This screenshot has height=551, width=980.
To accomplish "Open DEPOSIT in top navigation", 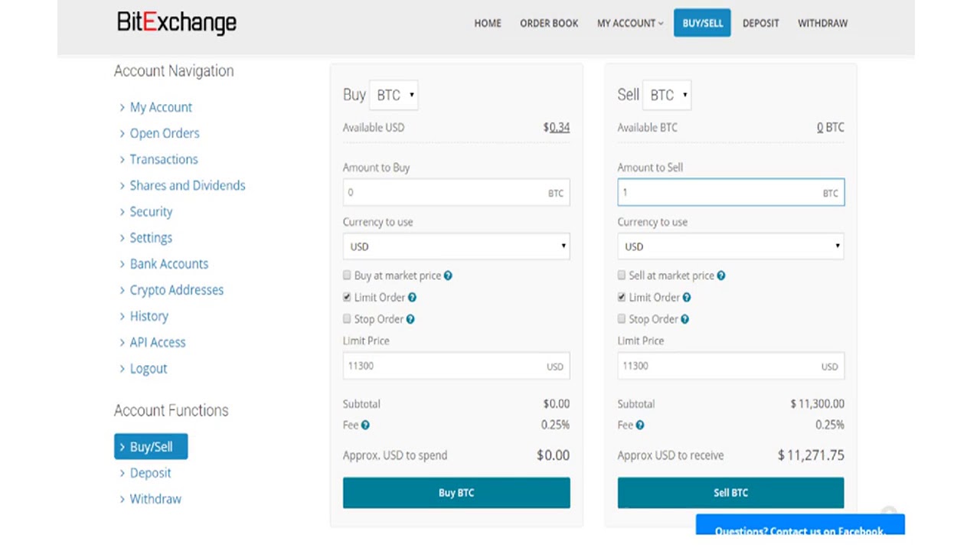I will click(x=760, y=24).
